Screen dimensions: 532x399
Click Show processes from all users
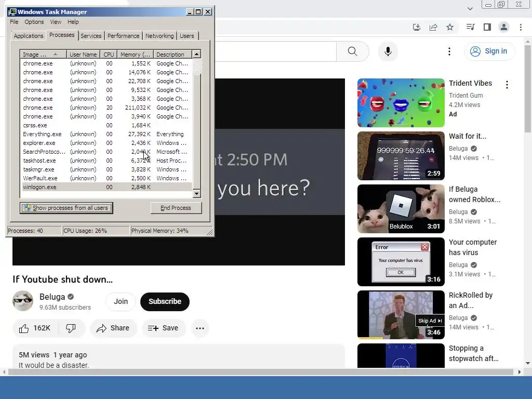click(x=66, y=208)
